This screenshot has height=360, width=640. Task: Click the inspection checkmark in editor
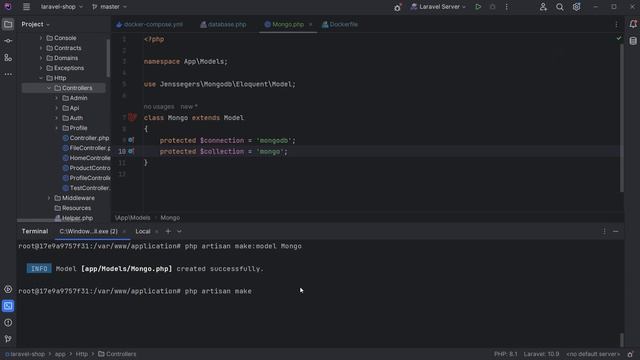[619, 38]
